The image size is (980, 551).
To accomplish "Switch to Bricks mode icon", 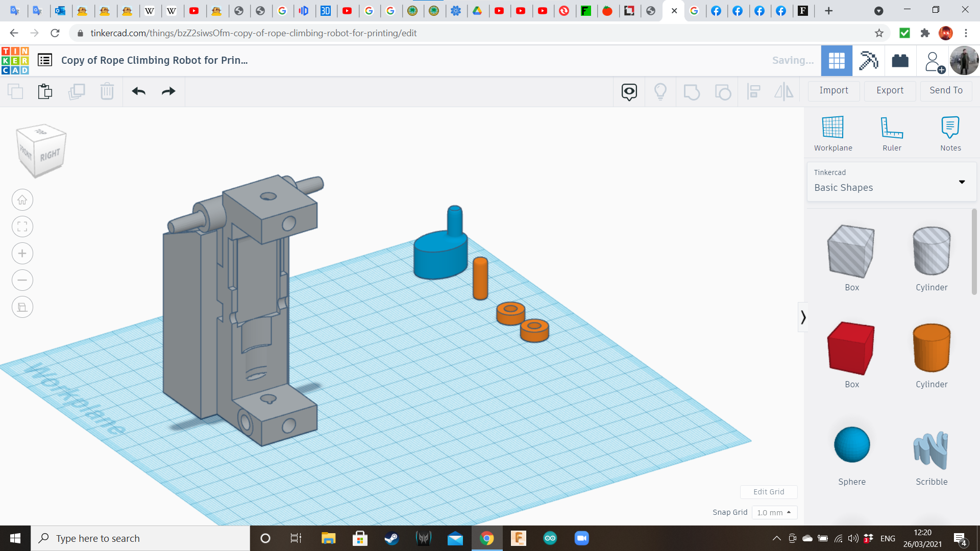I will tap(900, 61).
